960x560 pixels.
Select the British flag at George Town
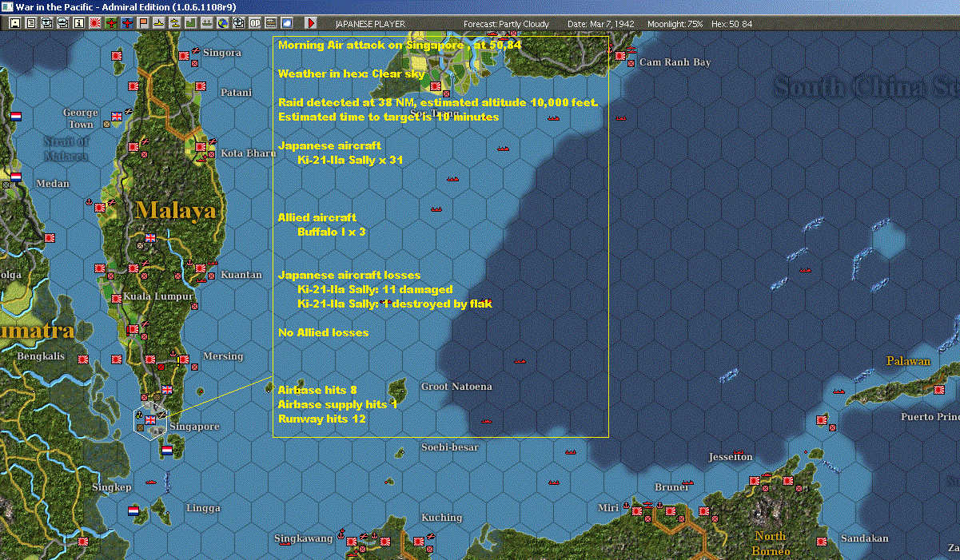pos(118,117)
